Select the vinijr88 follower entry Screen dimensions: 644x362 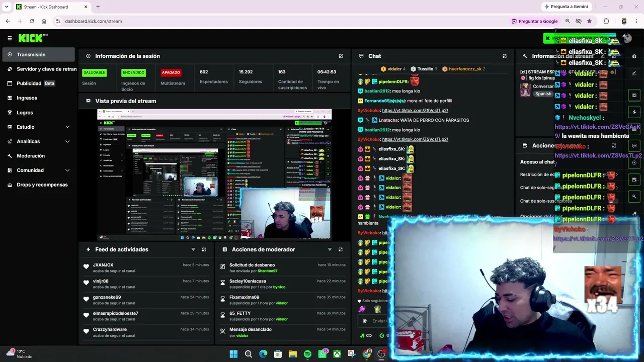point(146,284)
